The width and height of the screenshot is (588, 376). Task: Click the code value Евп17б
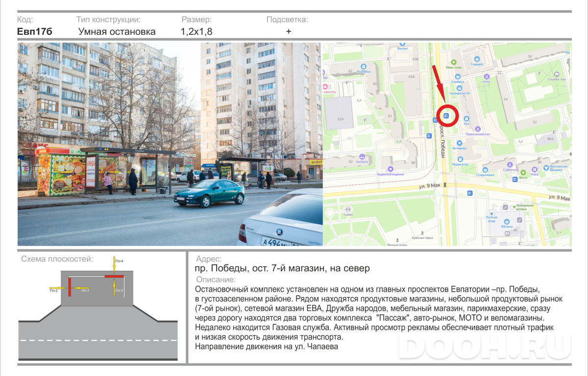34,32
